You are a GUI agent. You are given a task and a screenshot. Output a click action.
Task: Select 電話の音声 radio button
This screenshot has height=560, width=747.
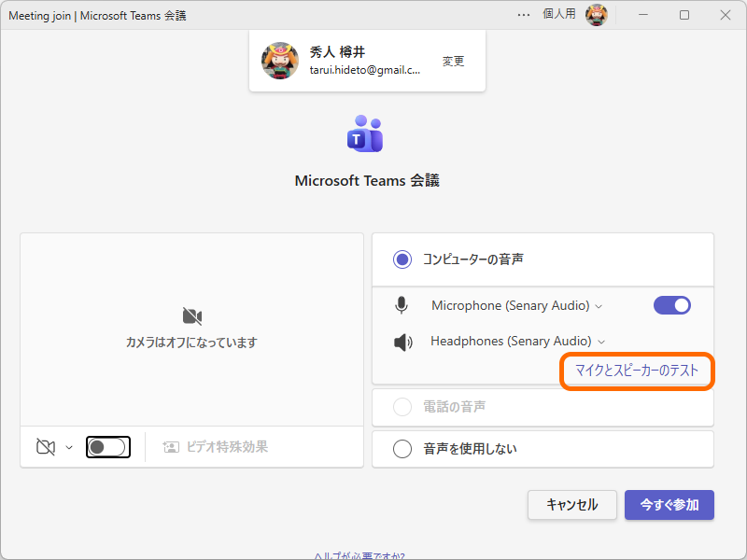click(402, 407)
